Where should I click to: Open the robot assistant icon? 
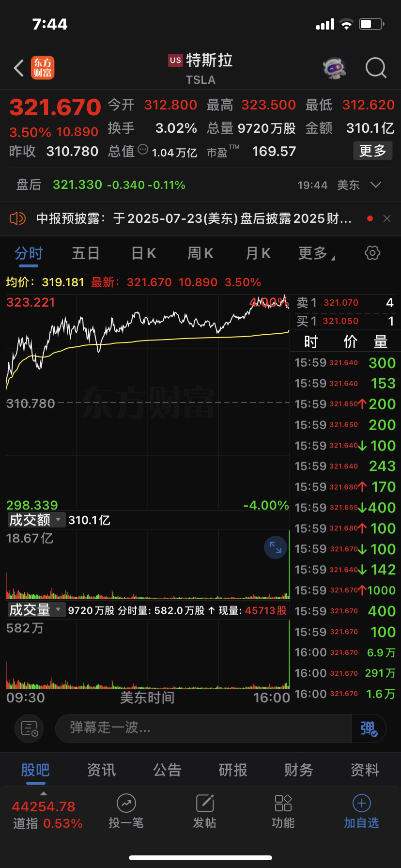click(335, 68)
